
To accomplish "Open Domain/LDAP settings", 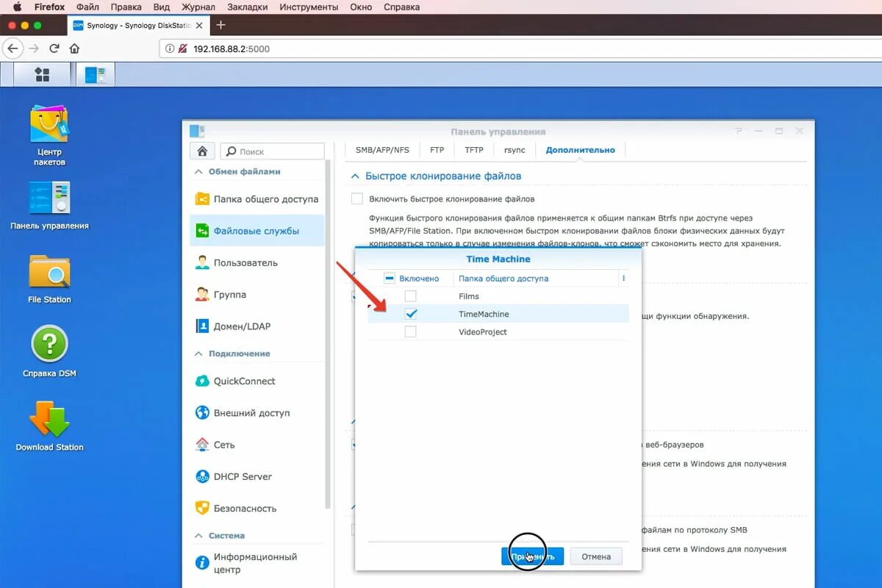I will (257, 326).
